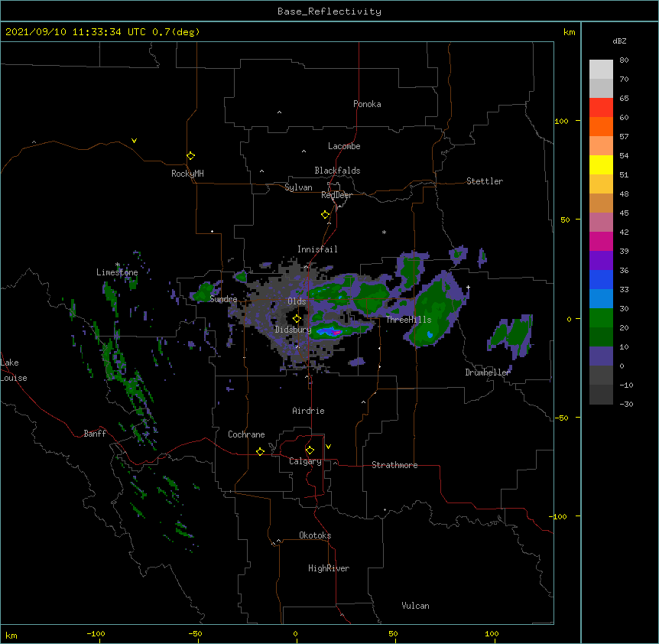This screenshot has height=644, width=659.
Task: Click the ThreeHills city label
Action: point(408,320)
